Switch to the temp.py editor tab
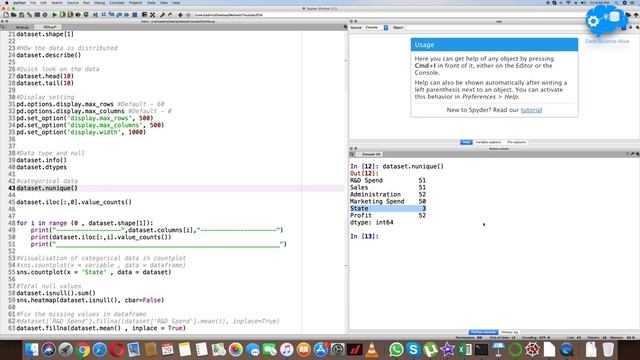 tap(22, 27)
